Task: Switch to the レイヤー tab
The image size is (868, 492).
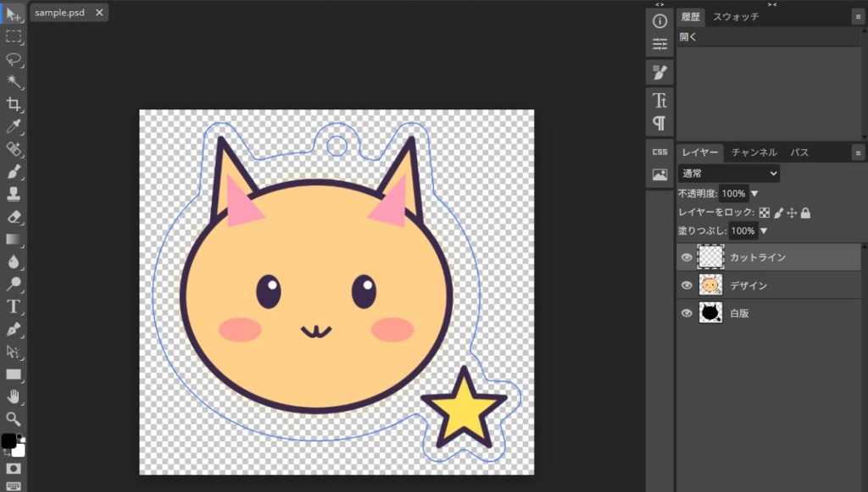Action: (x=699, y=152)
